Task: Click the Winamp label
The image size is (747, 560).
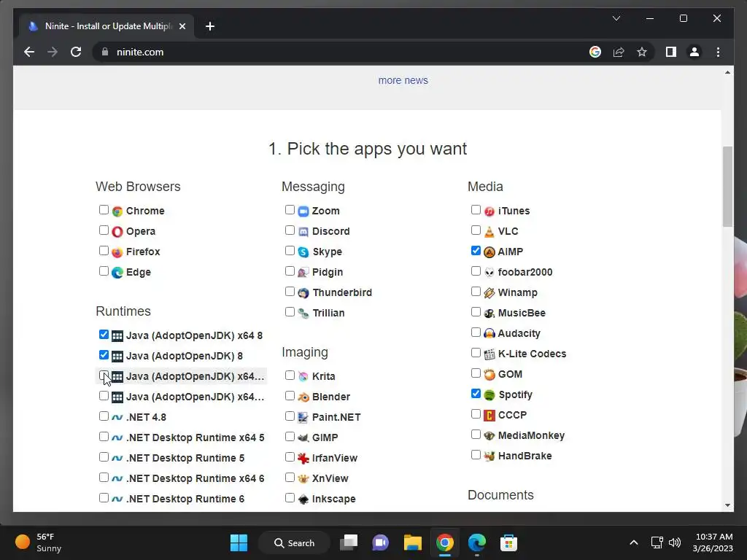Action: click(x=517, y=293)
